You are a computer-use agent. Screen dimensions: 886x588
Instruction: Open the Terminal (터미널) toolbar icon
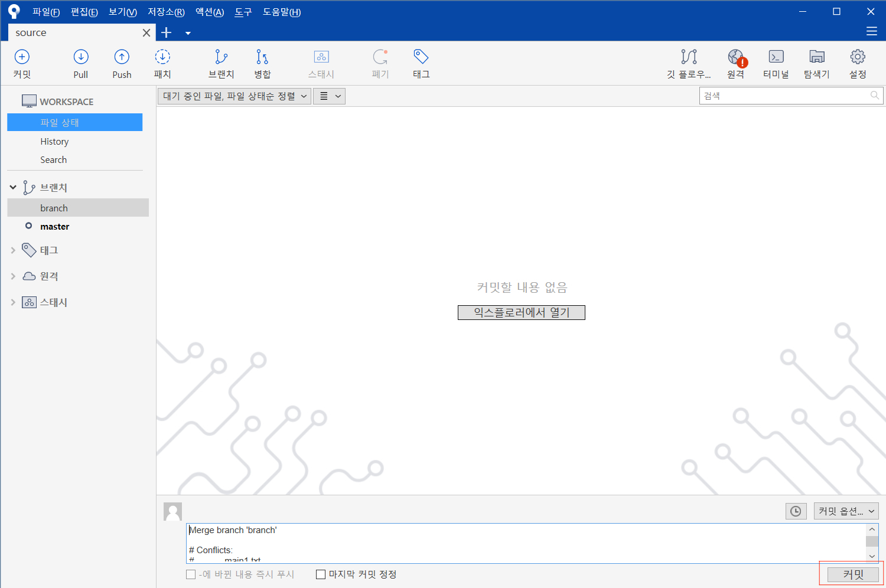click(776, 57)
